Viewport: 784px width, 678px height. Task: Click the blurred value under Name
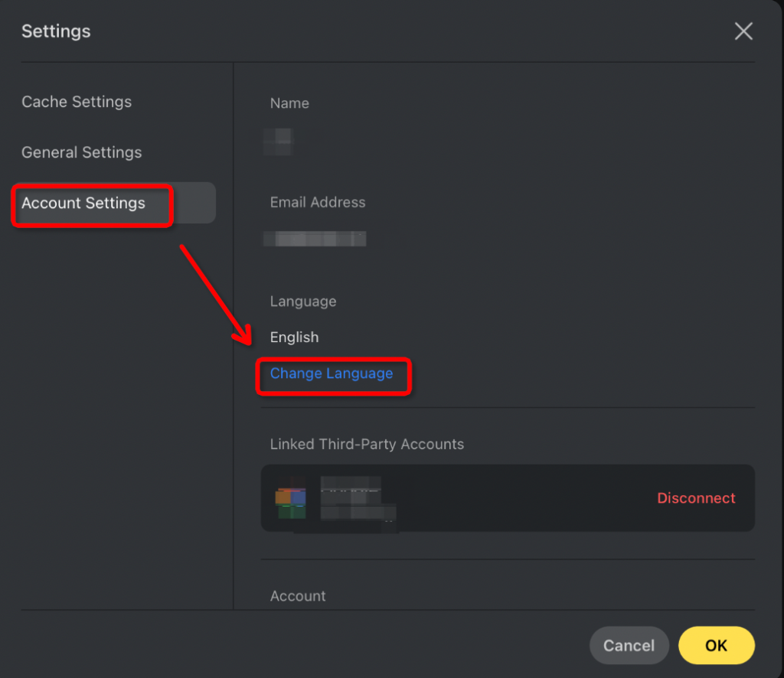276,140
